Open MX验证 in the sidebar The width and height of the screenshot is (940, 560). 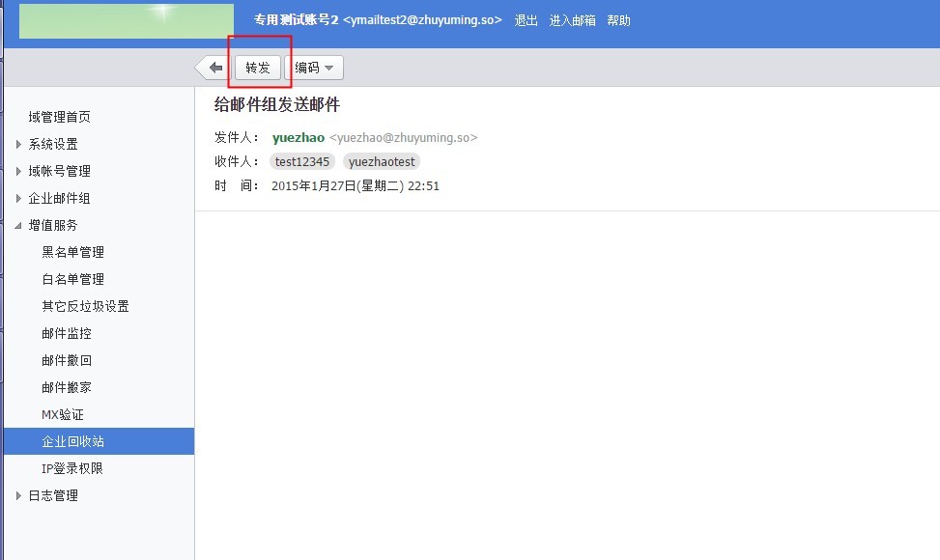[63, 414]
